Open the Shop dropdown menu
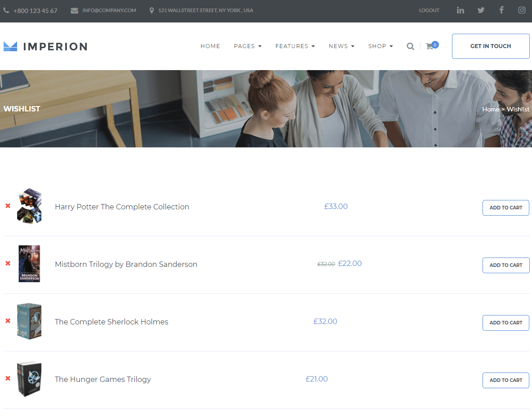This screenshot has height=417, width=532. coord(380,46)
